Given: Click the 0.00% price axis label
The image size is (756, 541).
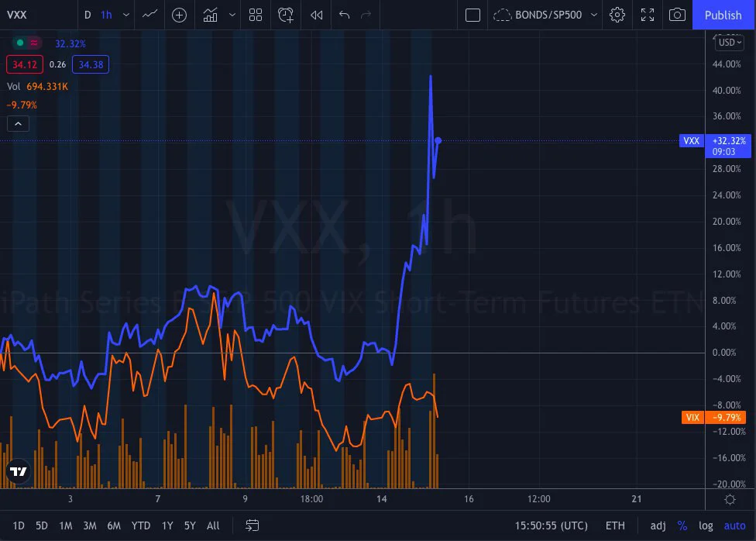Looking at the screenshot, I should point(724,353).
